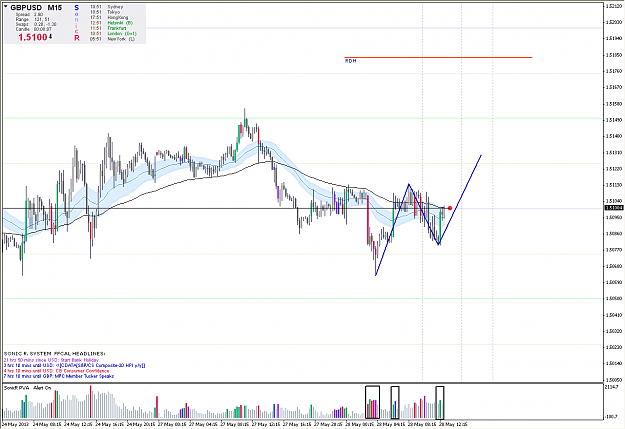Select the RDH label on chart
Viewport: 625px width, 429px height.
350,61
